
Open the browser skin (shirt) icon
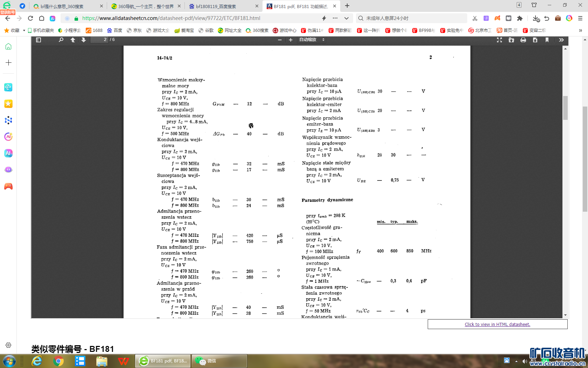pos(534,5)
